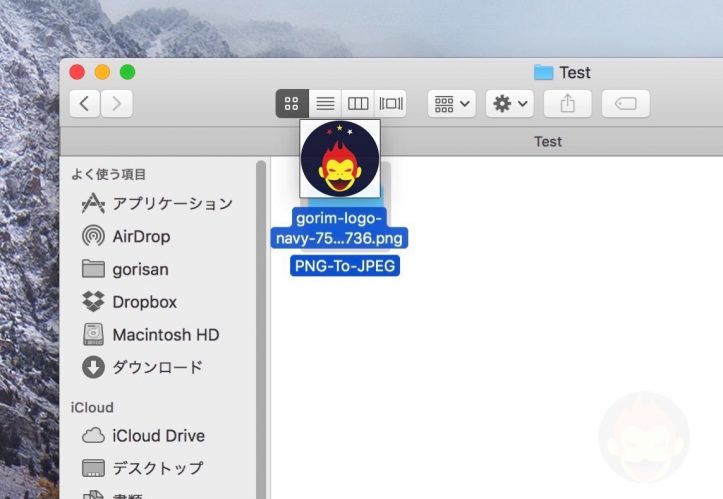Minimize the window with yellow button
This screenshot has width=723, height=499.
coord(102,72)
